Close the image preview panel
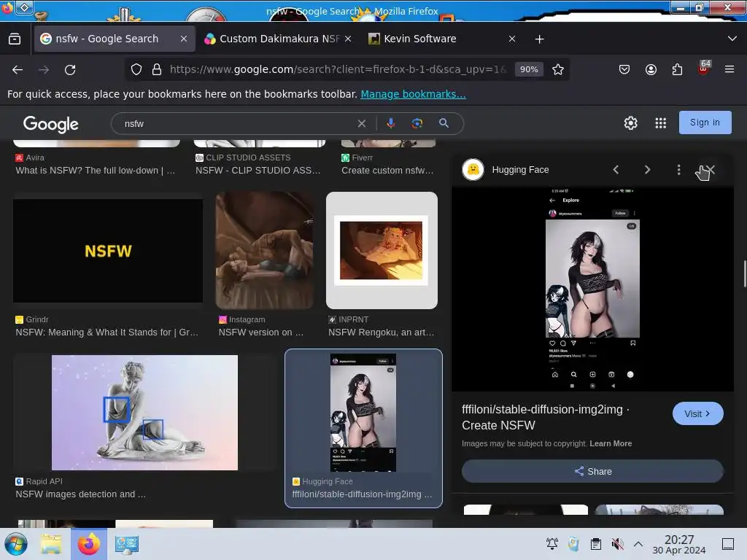The width and height of the screenshot is (747, 560). tap(711, 169)
